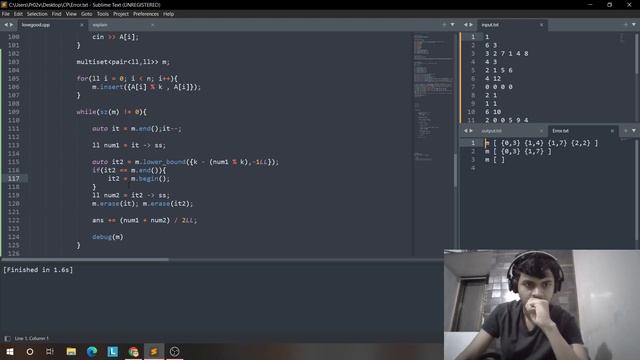
Task: Click 'm.erase(it); m.erase(it2);' line
Action: click(x=142, y=204)
